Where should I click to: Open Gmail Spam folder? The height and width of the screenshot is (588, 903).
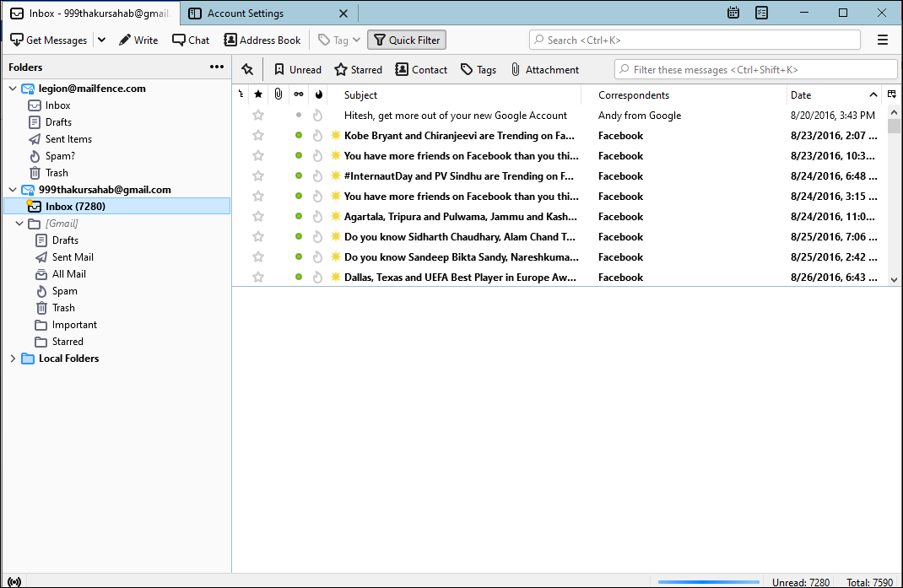click(64, 291)
